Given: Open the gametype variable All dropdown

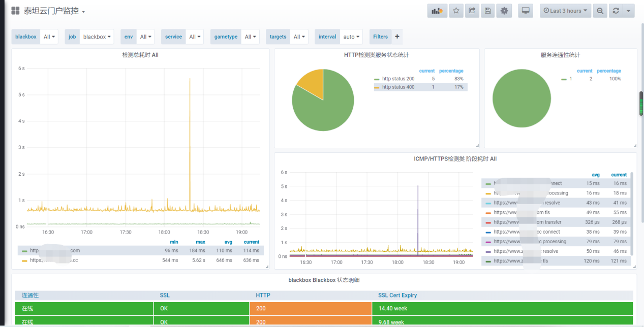Looking at the screenshot, I should point(250,37).
